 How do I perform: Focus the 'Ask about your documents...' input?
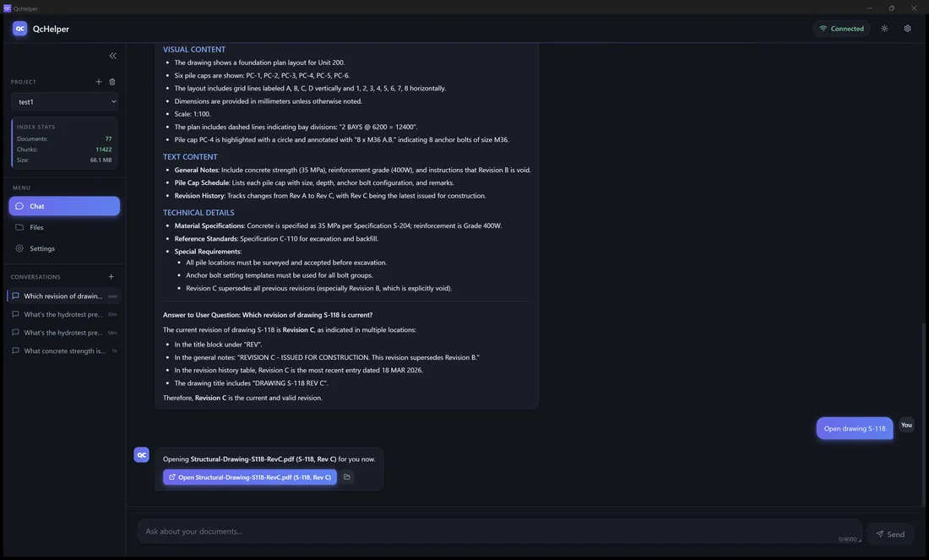(499, 531)
